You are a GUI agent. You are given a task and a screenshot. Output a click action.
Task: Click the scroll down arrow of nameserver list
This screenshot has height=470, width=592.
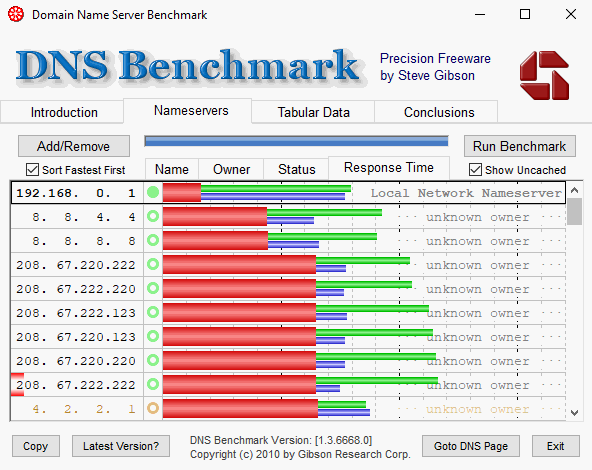[574, 413]
